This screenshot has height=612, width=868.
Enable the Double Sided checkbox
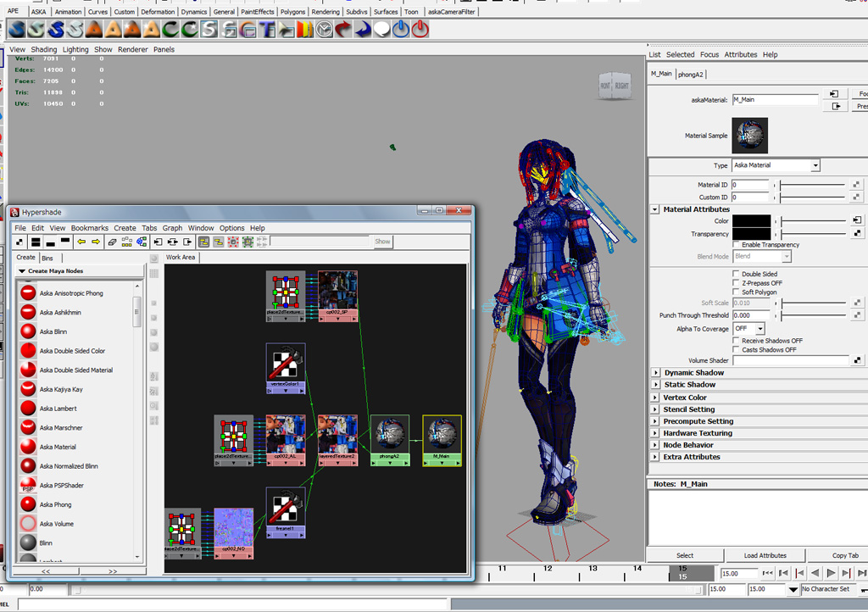tap(736, 273)
